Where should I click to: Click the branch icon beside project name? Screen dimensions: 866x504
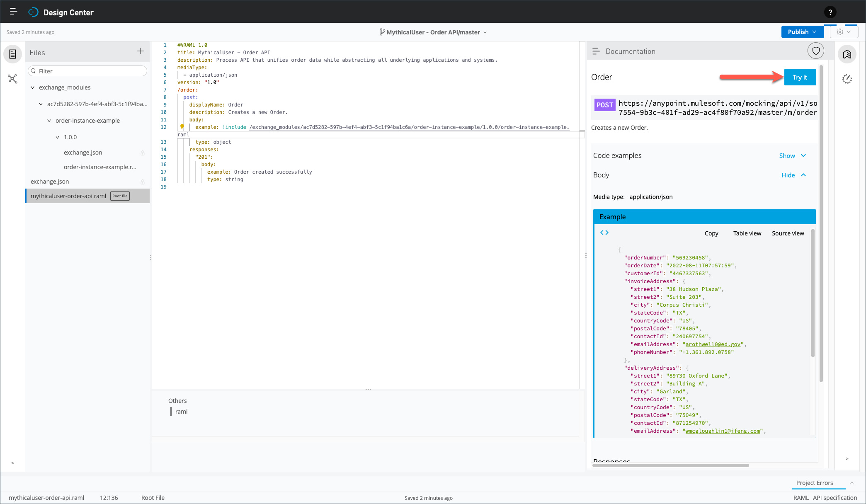coord(382,32)
